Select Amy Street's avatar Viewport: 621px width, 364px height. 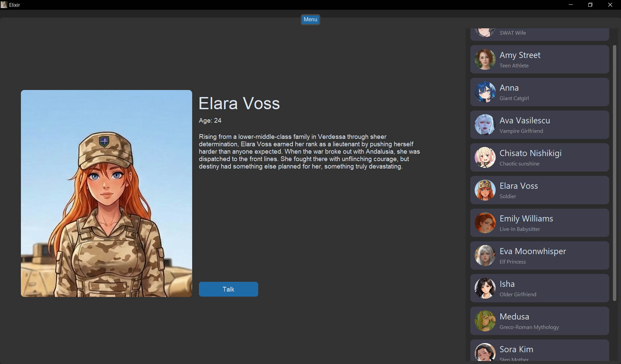tap(485, 59)
